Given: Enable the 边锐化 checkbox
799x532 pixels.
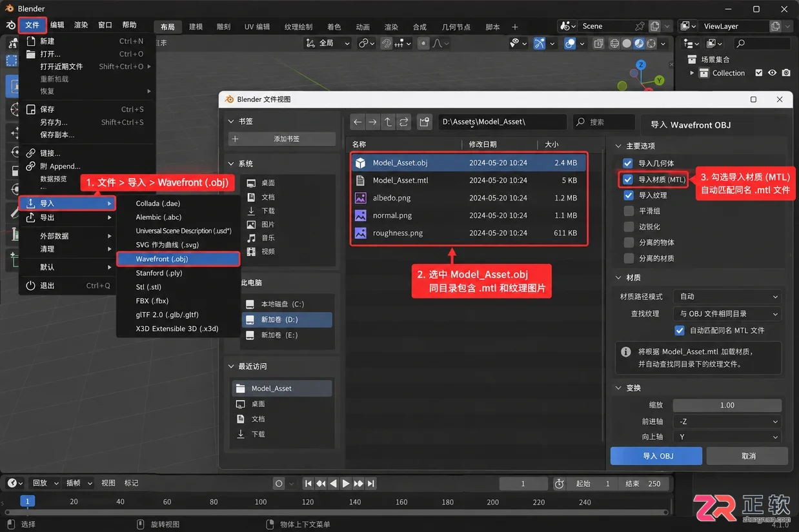Looking at the screenshot, I should point(628,226).
